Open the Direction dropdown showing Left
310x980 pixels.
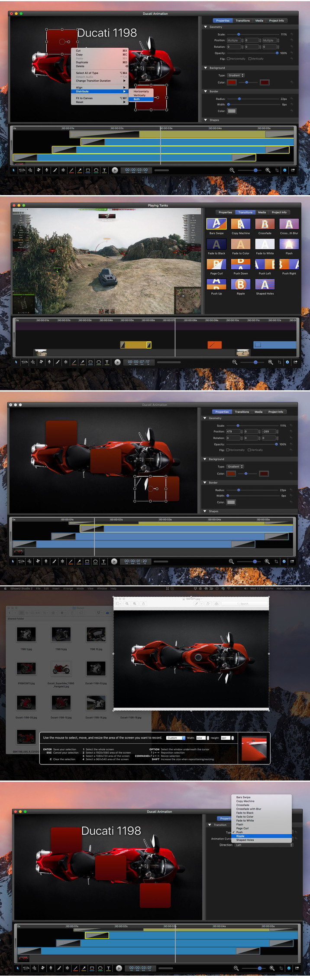pos(264,845)
